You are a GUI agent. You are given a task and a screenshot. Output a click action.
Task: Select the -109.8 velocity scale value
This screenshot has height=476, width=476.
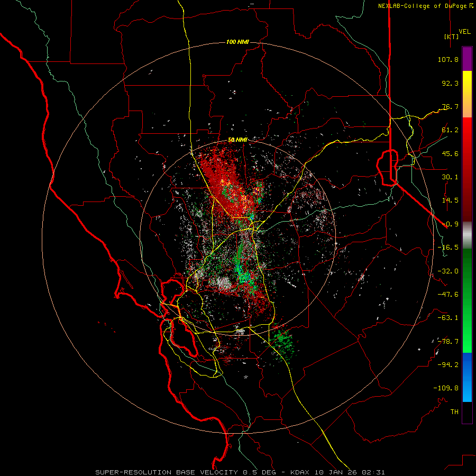pos(446,388)
